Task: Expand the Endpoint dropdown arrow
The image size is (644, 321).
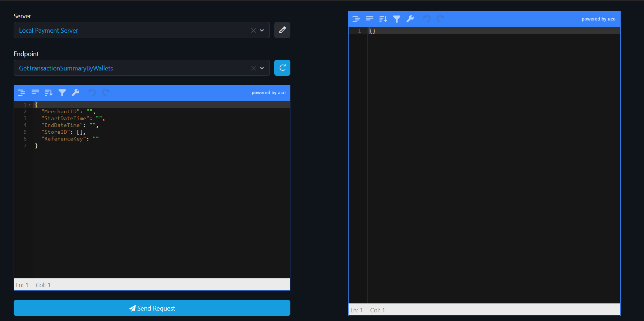Action: click(262, 68)
